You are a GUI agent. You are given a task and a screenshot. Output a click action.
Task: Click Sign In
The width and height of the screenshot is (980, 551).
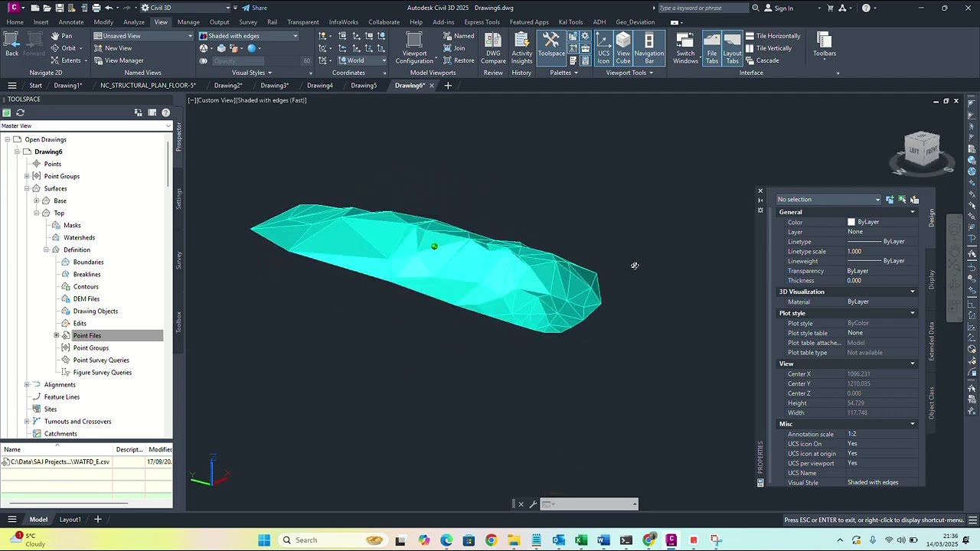[778, 8]
